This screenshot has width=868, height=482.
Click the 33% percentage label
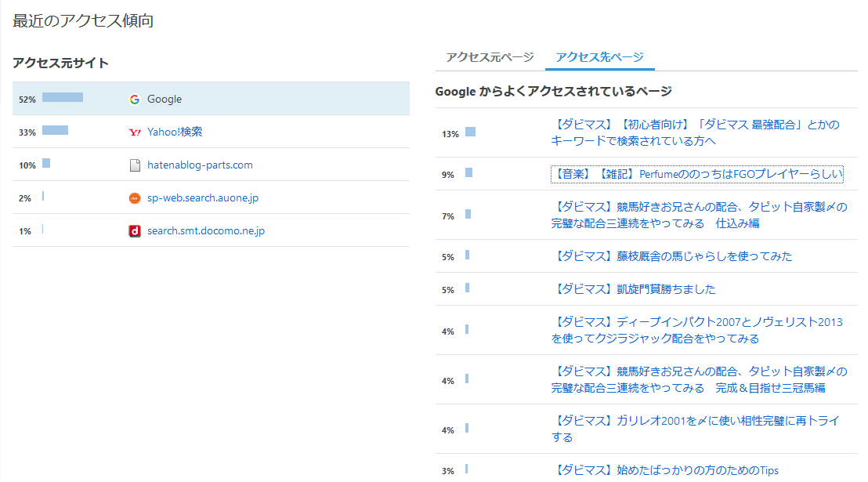pos(27,132)
